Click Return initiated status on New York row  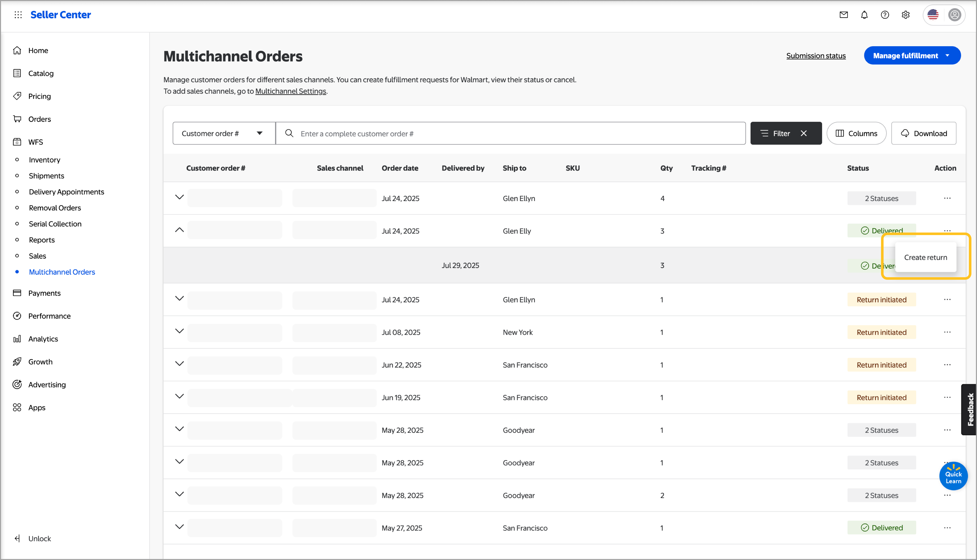click(x=881, y=332)
